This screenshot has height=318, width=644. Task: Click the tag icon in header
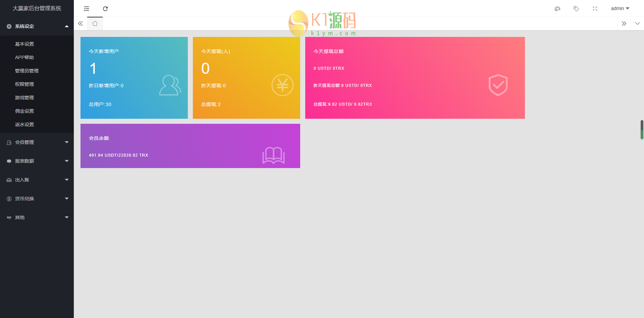tap(576, 9)
